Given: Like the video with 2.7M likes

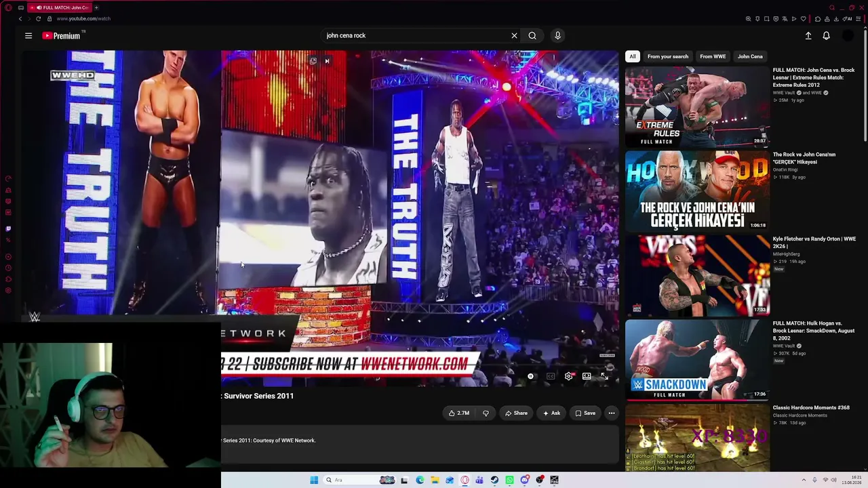Looking at the screenshot, I should [x=459, y=413].
